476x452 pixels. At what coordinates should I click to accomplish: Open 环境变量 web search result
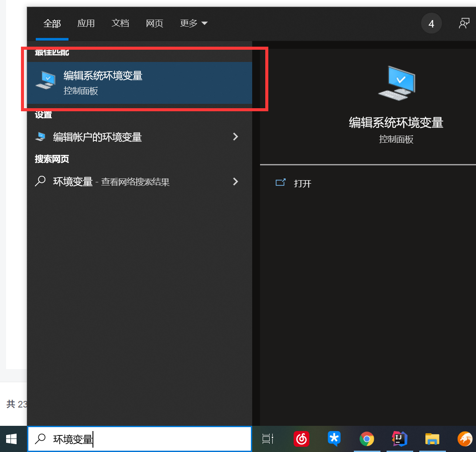(140, 181)
